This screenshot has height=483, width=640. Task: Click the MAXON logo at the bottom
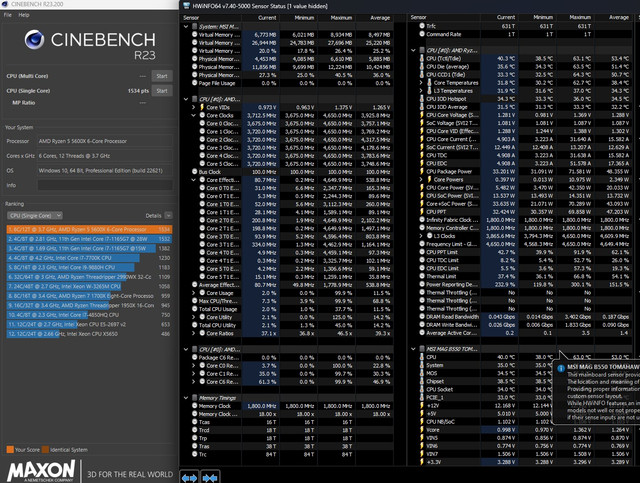[41, 470]
